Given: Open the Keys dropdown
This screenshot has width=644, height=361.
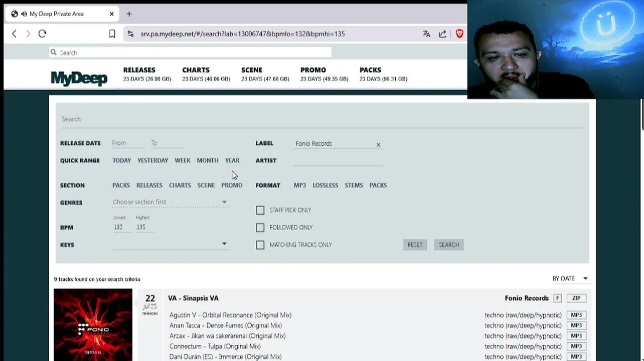Looking at the screenshot, I should pyautogui.click(x=170, y=244).
